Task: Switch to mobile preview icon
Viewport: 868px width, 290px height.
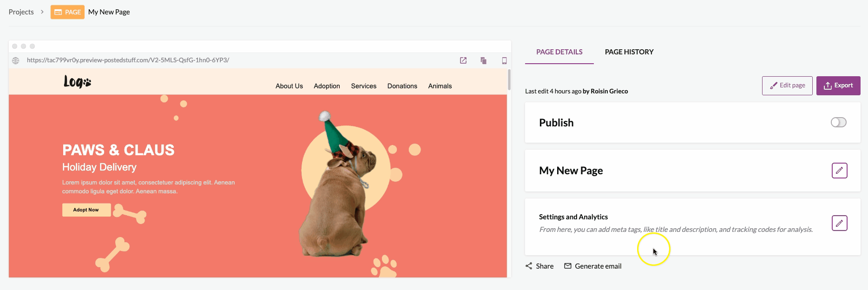Action: tap(504, 60)
